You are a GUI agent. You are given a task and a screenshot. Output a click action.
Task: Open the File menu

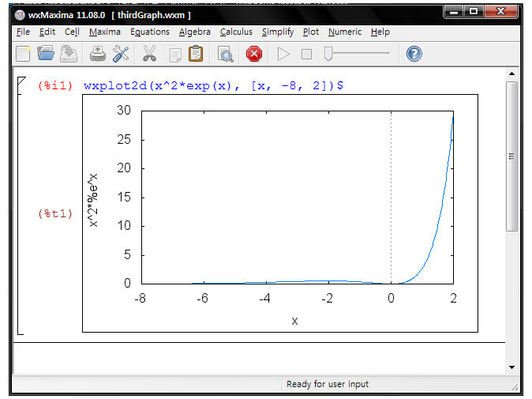(x=23, y=32)
